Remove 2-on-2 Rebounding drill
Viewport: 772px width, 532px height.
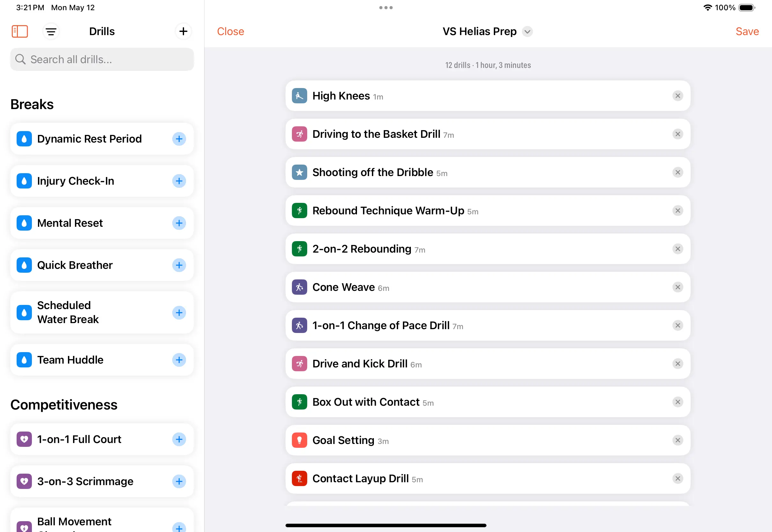[678, 249]
